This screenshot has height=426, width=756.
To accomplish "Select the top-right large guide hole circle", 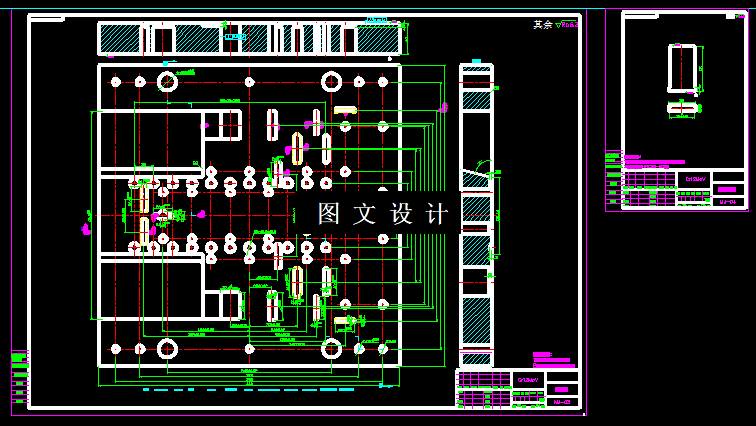I will click(x=332, y=81).
